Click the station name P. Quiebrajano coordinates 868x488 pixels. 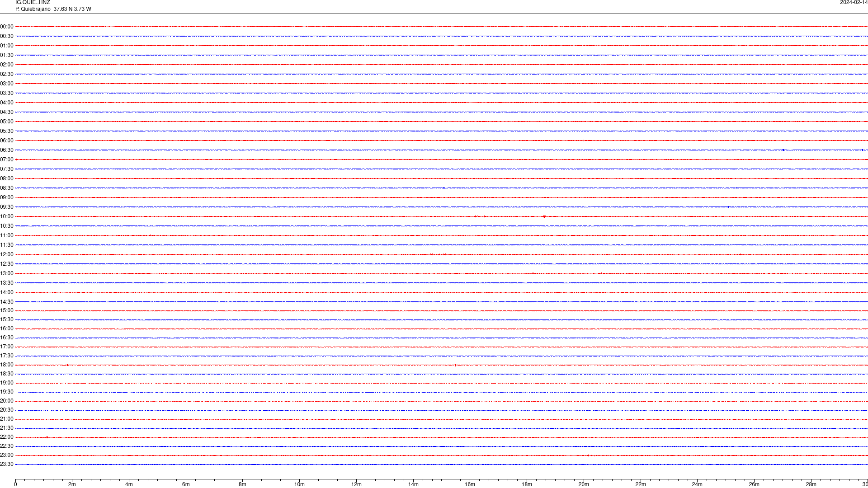(53, 9)
